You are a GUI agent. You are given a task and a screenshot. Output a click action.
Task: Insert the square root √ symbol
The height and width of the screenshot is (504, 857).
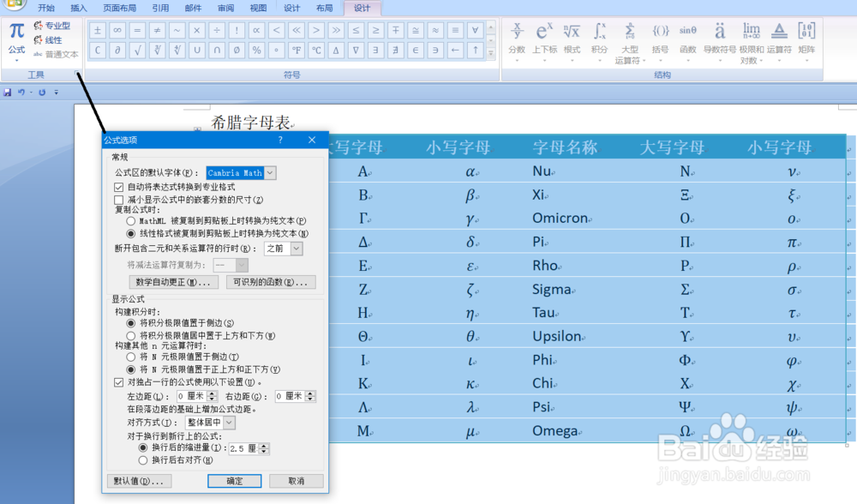(137, 51)
